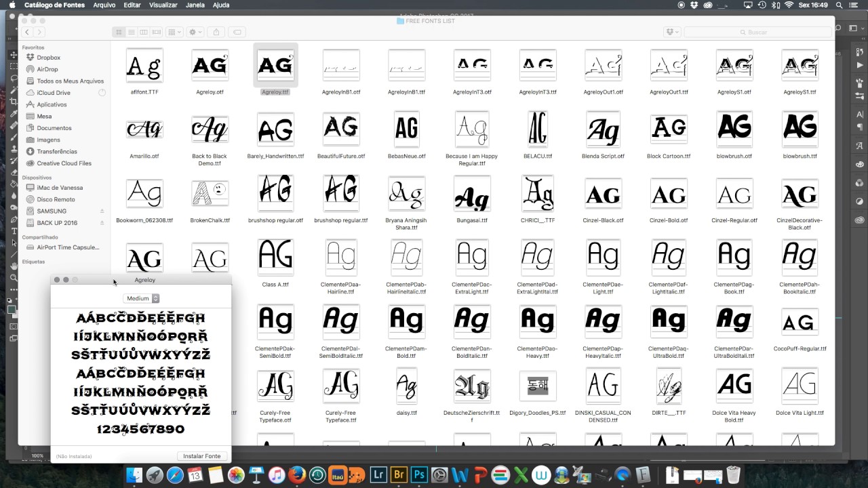
Task: Click the Wi-Fi status icon
Action: pos(789,5)
